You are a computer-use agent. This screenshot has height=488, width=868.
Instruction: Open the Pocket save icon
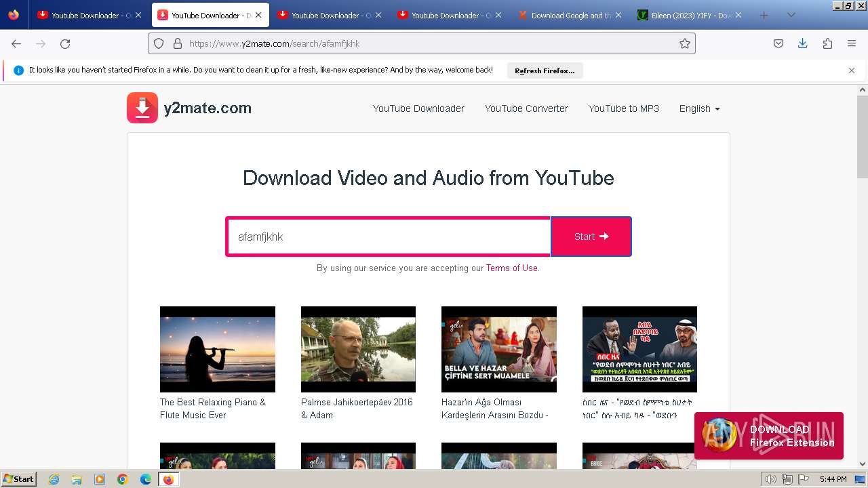(x=778, y=43)
